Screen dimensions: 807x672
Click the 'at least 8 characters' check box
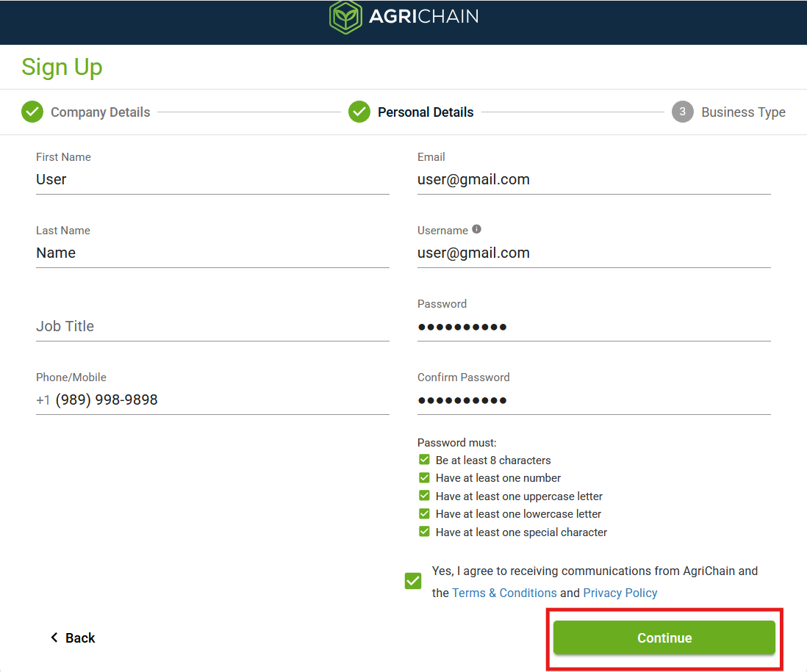pyautogui.click(x=424, y=460)
